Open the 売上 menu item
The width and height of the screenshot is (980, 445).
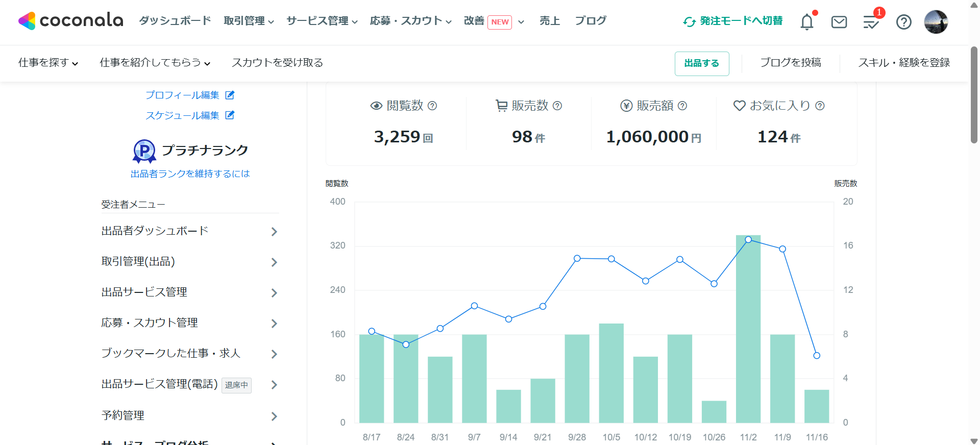click(x=550, y=21)
